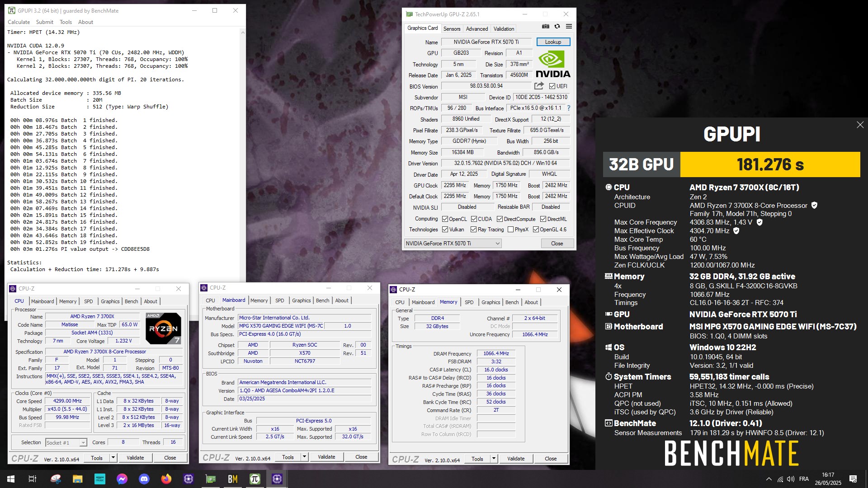
Task: Switch to the Sensors tab in GPU-Z
Action: [452, 29]
